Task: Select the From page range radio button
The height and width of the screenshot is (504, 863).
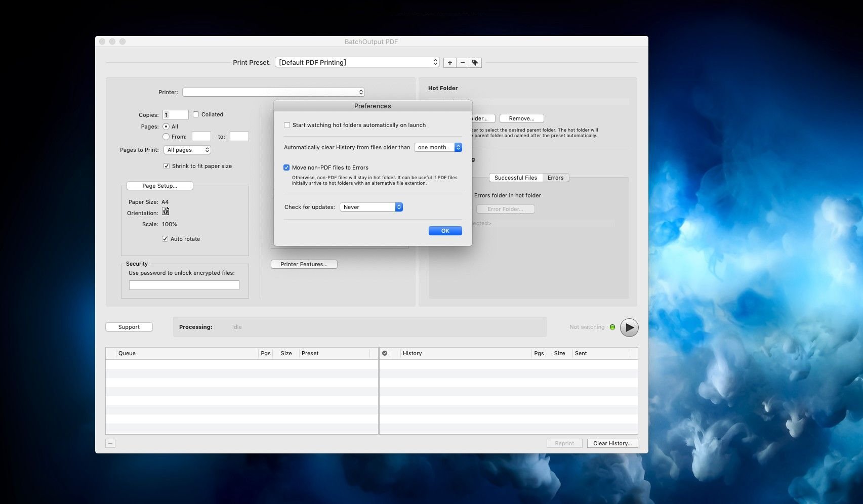Action: [x=166, y=137]
